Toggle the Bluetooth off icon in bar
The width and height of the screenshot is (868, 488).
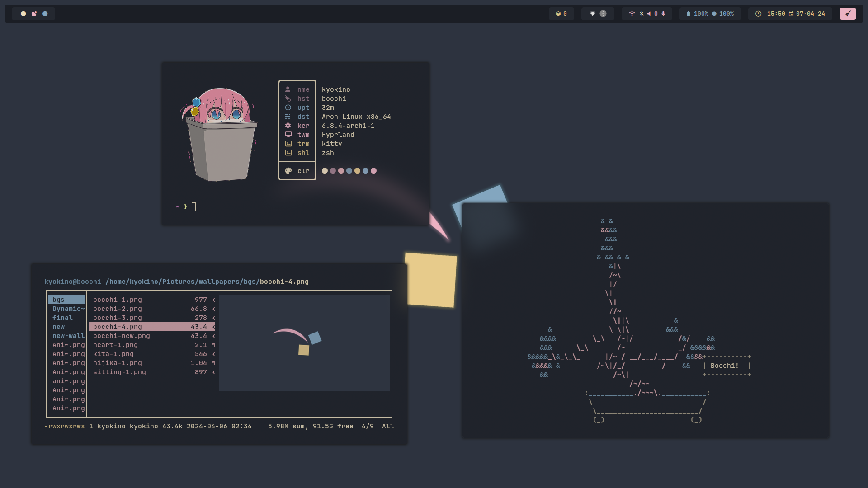click(x=642, y=14)
